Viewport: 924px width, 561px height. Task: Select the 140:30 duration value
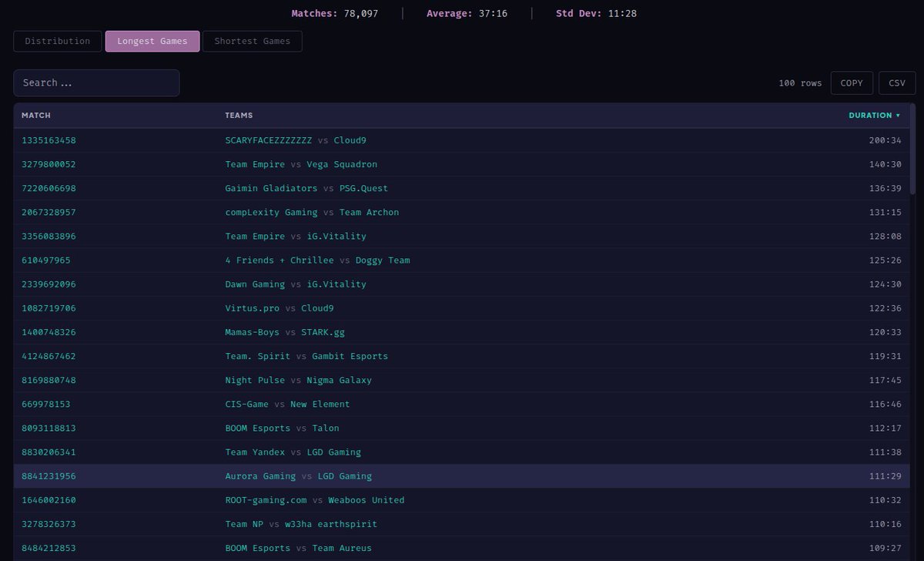[x=884, y=164]
